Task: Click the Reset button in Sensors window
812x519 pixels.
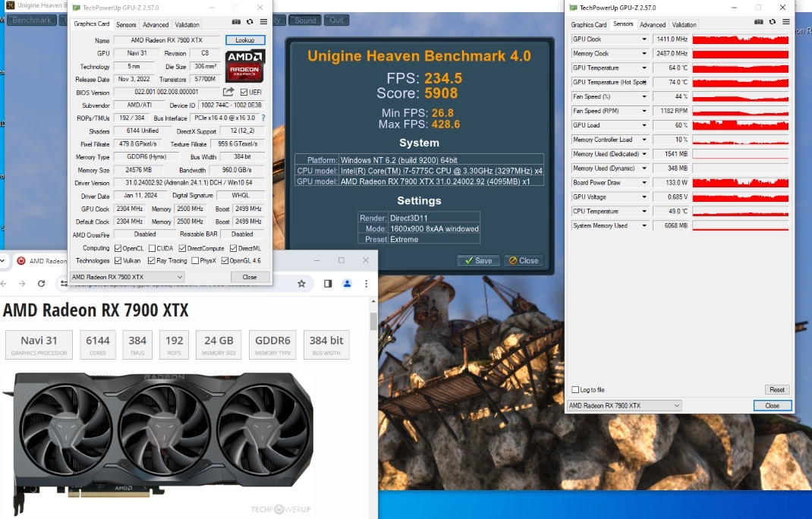Action: (777, 389)
